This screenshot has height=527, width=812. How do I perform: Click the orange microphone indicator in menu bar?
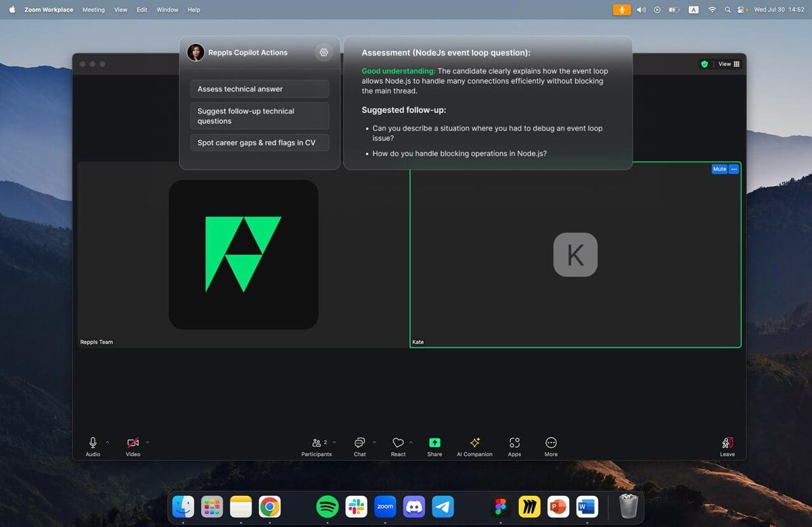621,9
